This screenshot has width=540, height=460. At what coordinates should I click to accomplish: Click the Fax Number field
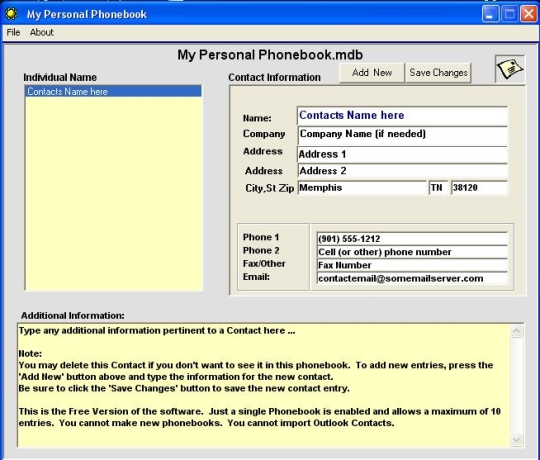pyautogui.click(x=412, y=265)
